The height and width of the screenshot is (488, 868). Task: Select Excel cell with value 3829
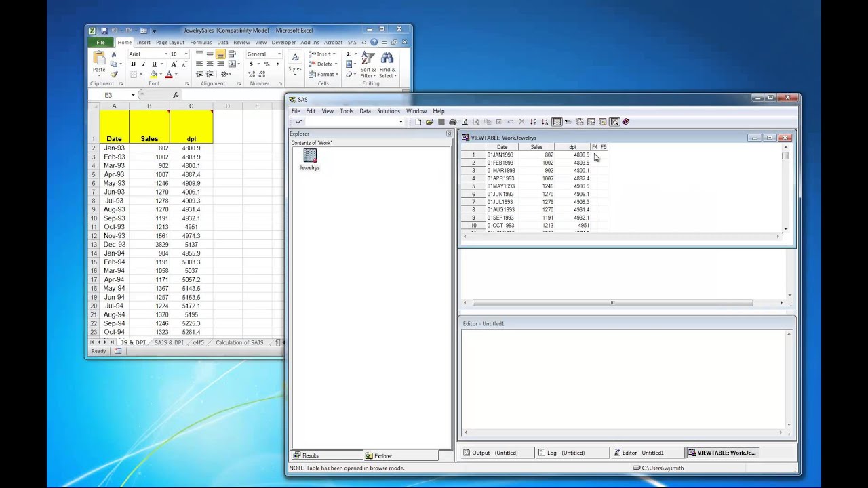(149, 245)
